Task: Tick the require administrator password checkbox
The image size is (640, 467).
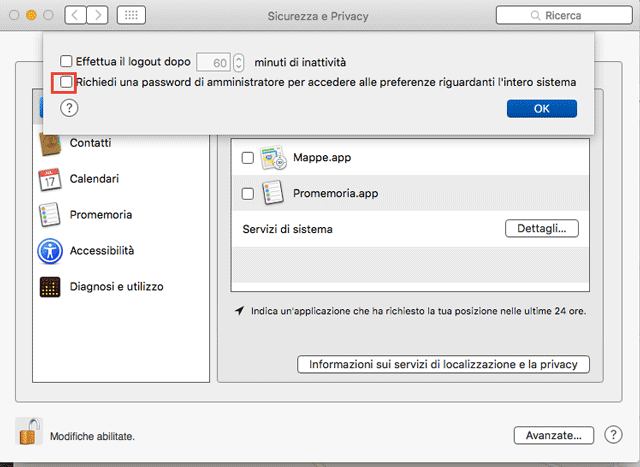Action: (x=66, y=82)
